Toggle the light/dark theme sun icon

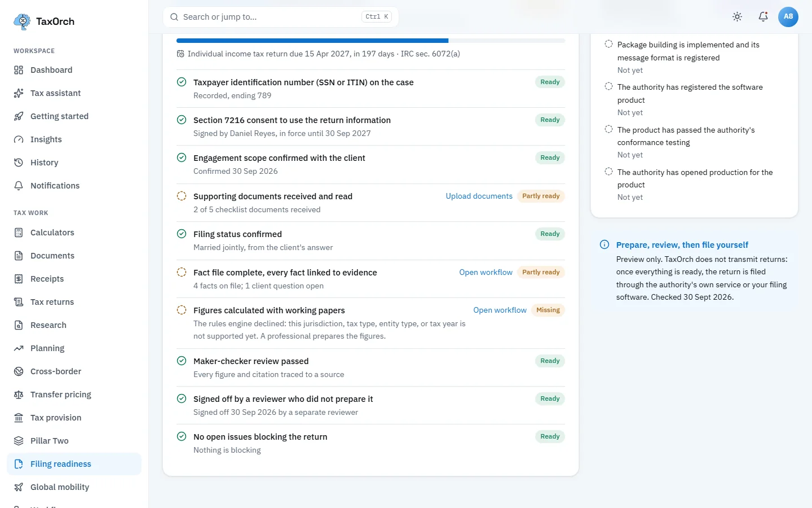[x=737, y=17]
